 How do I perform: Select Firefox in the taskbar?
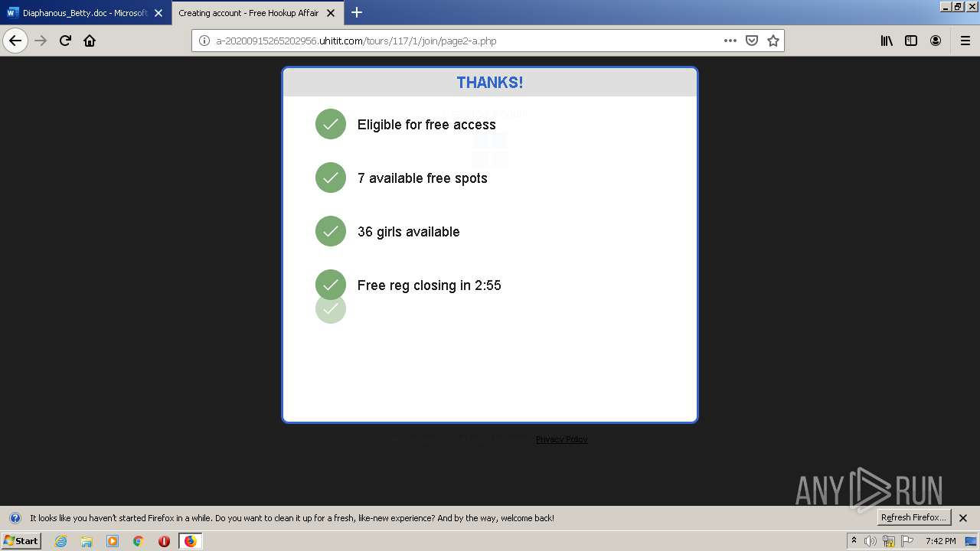pos(190,541)
